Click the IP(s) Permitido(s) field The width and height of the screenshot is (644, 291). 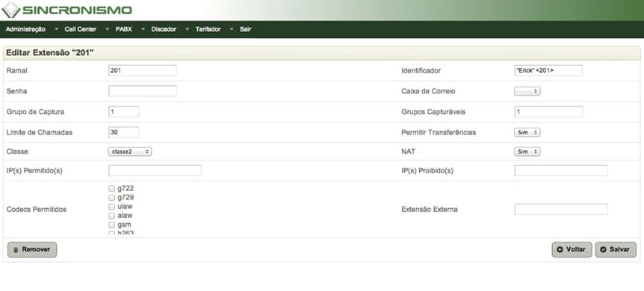(x=155, y=170)
